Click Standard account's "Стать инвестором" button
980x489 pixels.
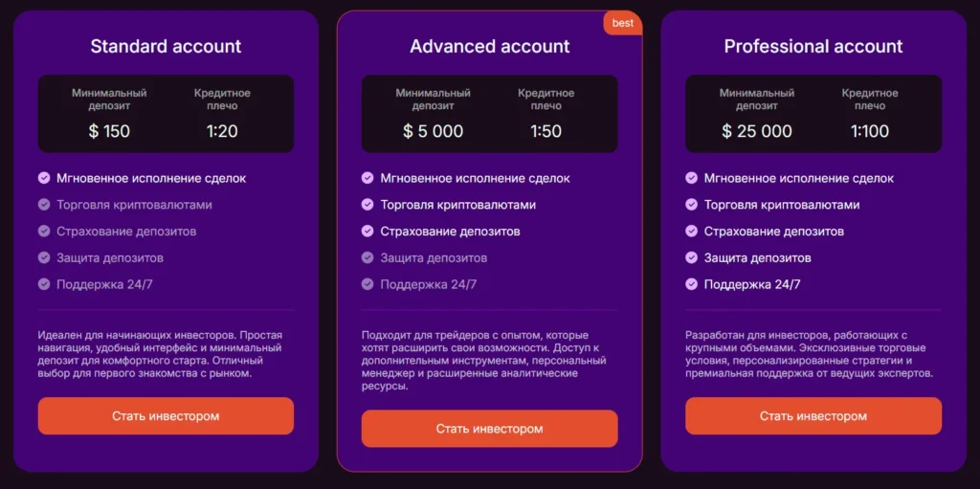[x=166, y=416]
